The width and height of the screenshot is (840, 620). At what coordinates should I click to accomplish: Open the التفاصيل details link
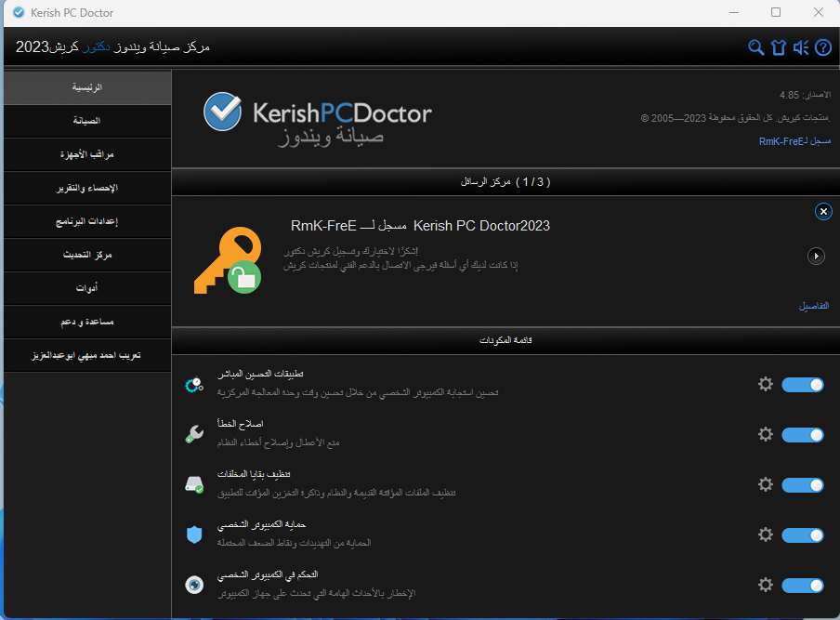click(814, 306)
